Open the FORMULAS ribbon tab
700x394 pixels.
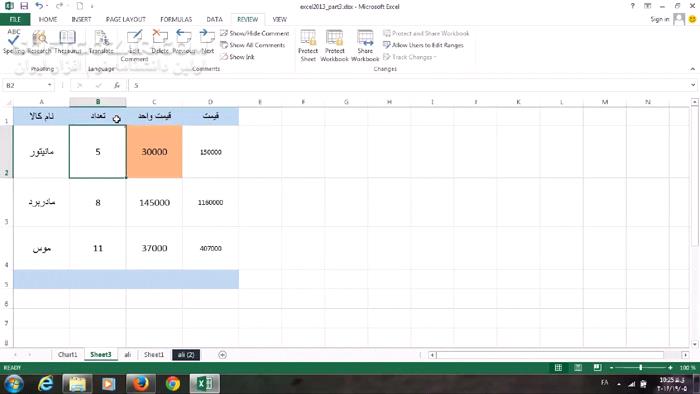176,20
